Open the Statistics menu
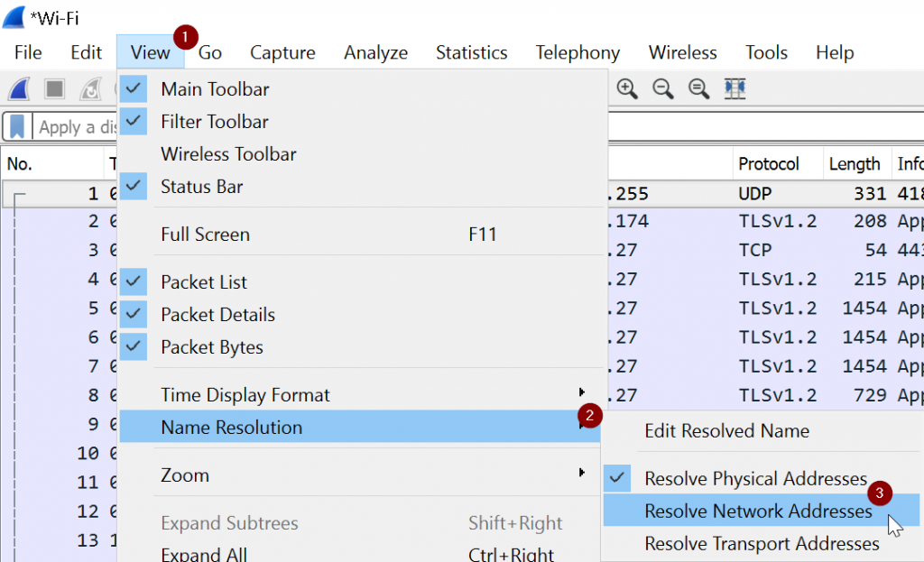Screen dimensions: 924x562 click(x=471, y=52)
